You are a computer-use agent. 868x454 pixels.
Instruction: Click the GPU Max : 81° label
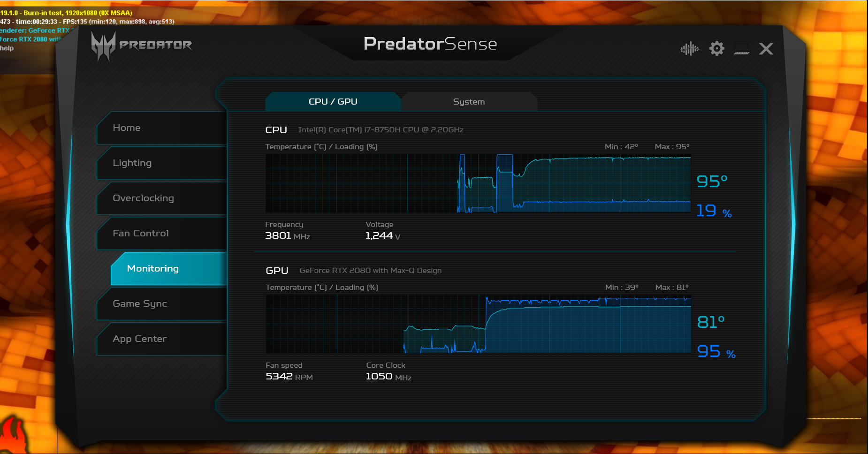pyautogui.click(x=672, y=288)
